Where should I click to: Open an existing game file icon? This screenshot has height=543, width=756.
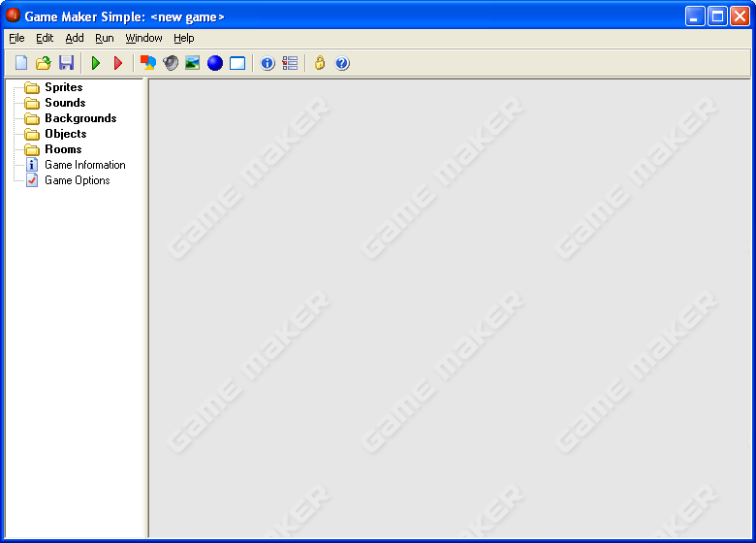(x=44, y=63)
